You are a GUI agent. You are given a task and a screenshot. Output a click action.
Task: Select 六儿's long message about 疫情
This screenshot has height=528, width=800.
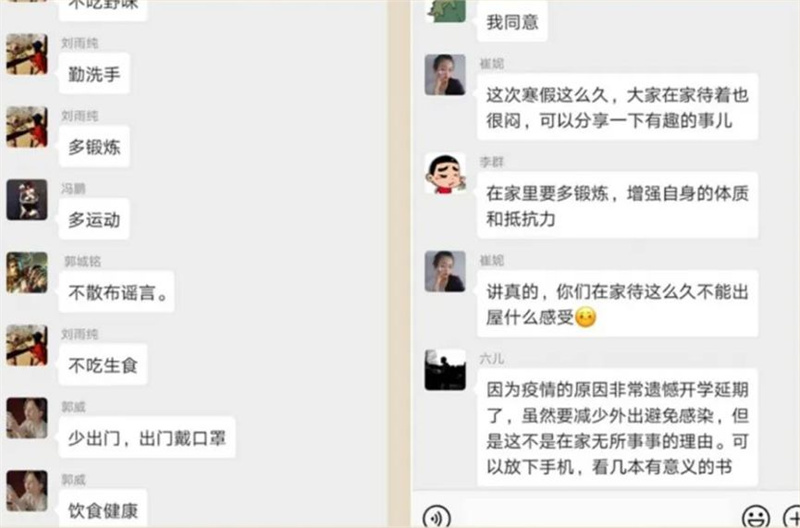(x=617, y=428)
